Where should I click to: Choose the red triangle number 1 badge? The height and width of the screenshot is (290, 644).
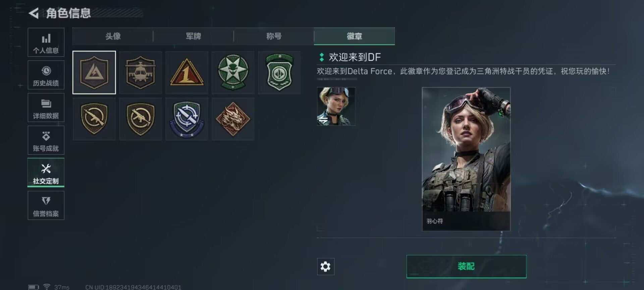187,72
